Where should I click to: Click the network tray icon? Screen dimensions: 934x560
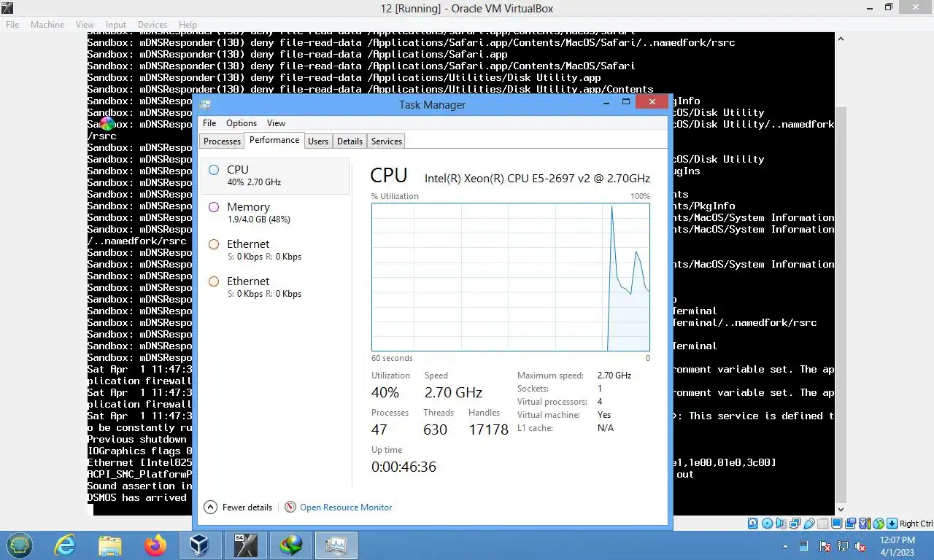click(843, 546)
